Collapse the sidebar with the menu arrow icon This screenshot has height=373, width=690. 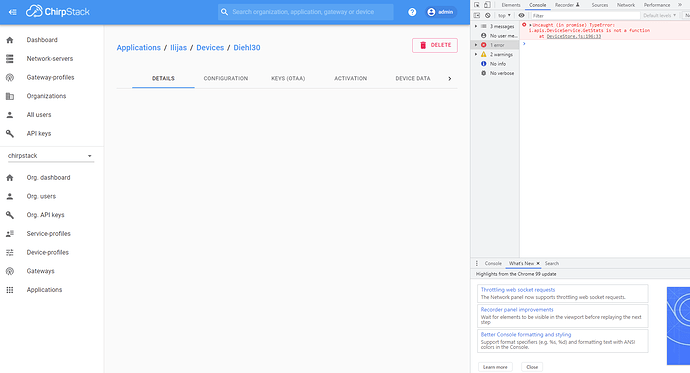tap(12, 12)
